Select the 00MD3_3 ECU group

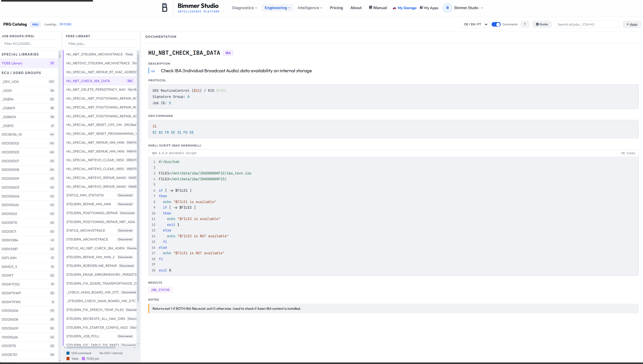point(29,267)
